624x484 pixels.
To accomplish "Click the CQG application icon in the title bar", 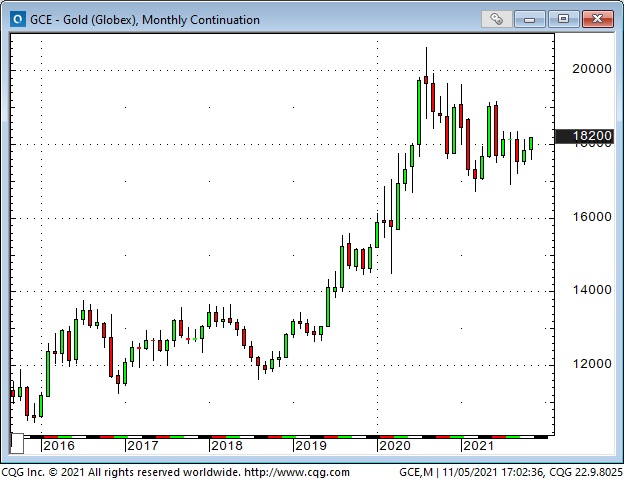I will (x=18, y=19).
